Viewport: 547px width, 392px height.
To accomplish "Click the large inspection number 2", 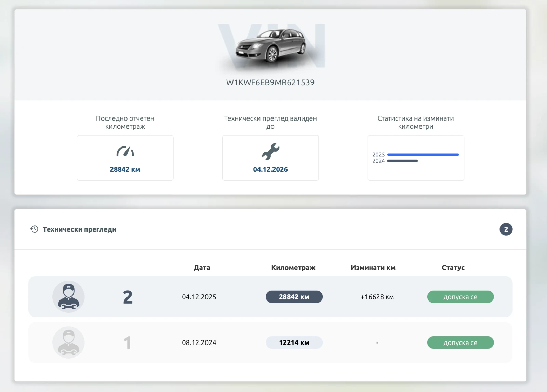I will 128,297.
